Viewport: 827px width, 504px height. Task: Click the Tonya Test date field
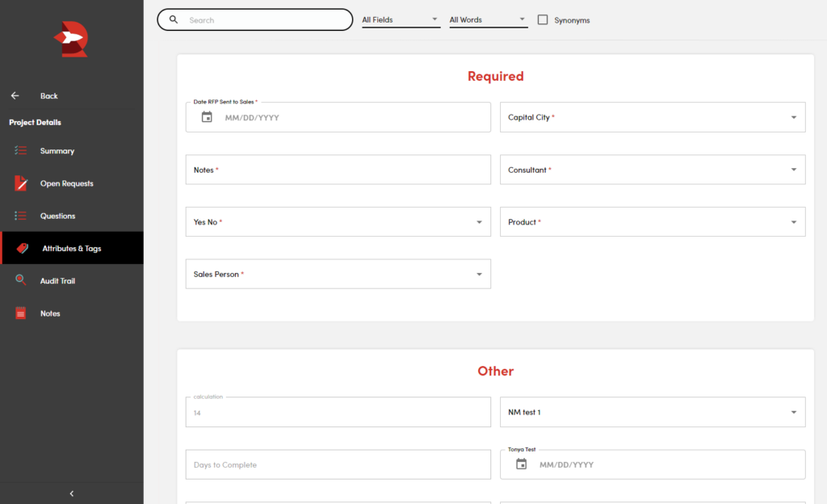(x=653, y=464)
